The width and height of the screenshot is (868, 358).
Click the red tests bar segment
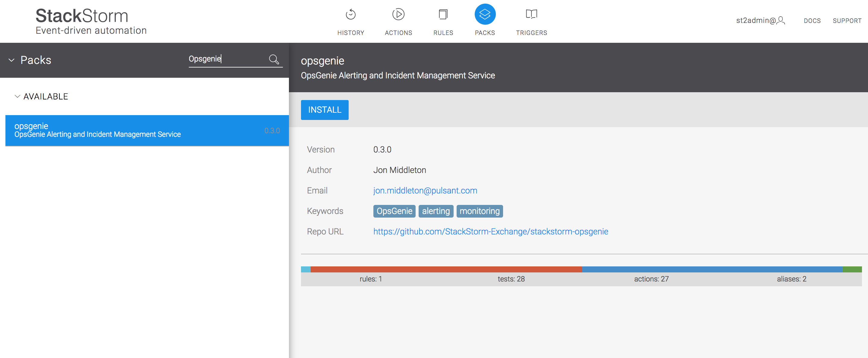pyautogui.click(x=446, y=269)
